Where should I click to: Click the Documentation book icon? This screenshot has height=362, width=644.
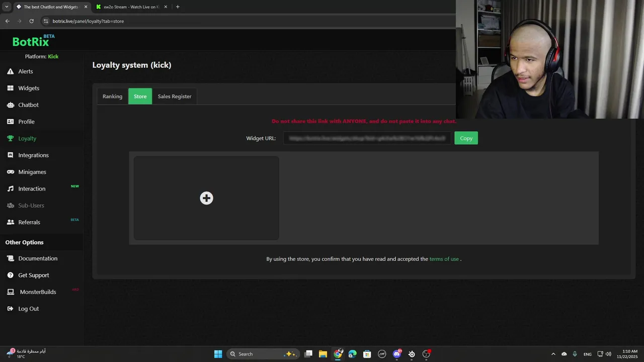tap(10, 258)
